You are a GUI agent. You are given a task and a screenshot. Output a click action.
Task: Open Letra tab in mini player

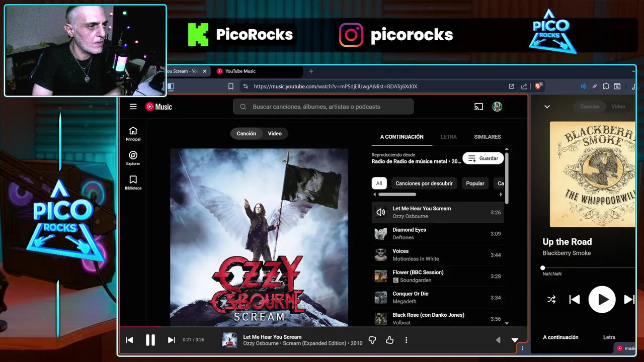(x=609, y=337)
